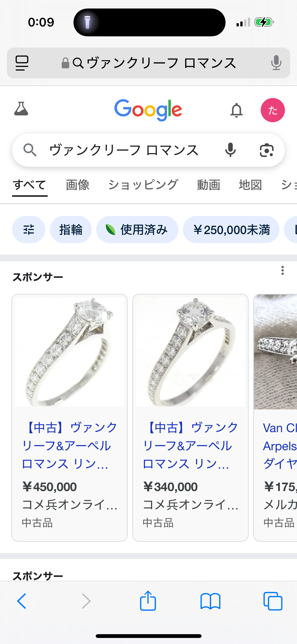Toggle the 使用済み filter chip
The width and height of the screenshot is (297, 644).
[x=137, y=230]
